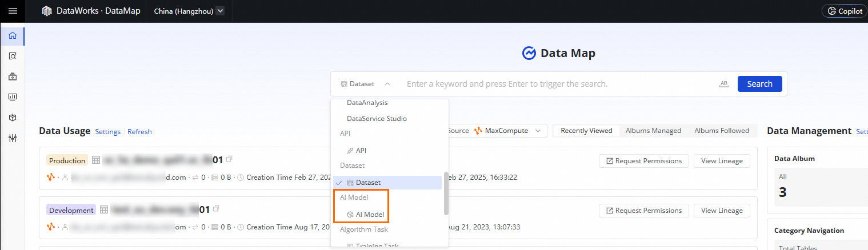The width and height of the screenshot is (868, 250).
Task: Click the Data Album 'All 3' card
Action: tap(821, 187)
